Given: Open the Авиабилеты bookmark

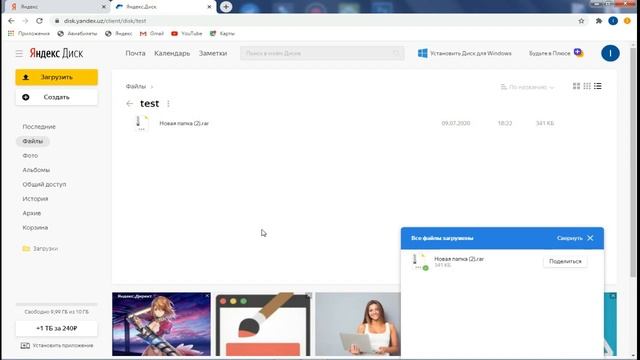Looking at the screenshot, I should coord(78,33).
